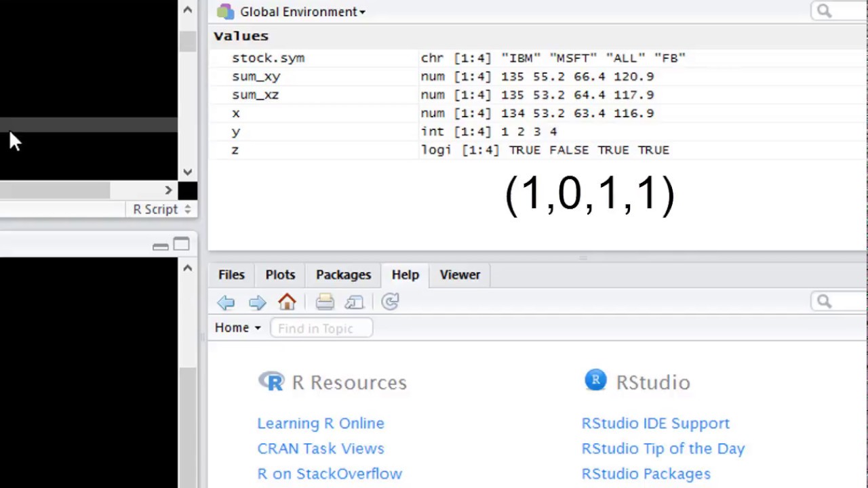868x488 pixels.
Task: Navigate back in the Help browser
Action: (x=226, y=302)
